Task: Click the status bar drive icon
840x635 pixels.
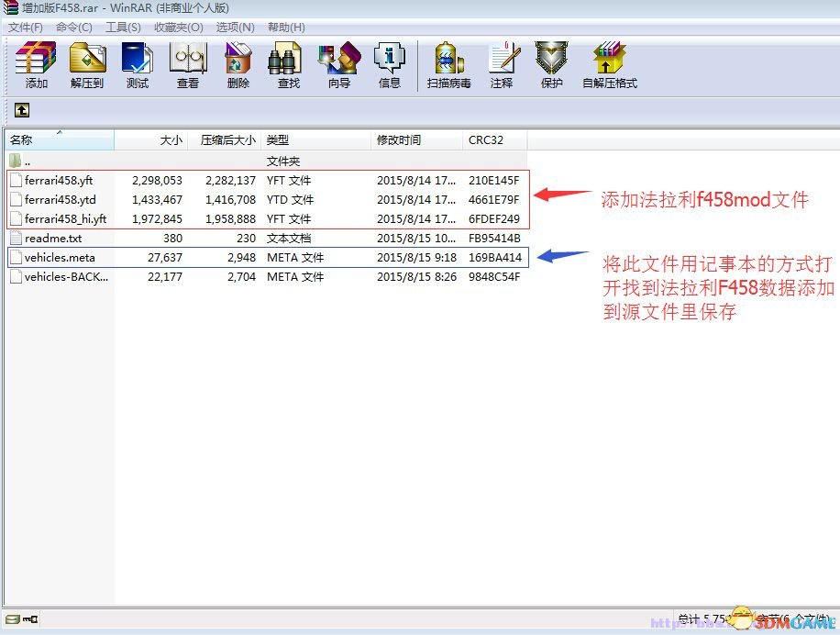Action: point(12,619)
